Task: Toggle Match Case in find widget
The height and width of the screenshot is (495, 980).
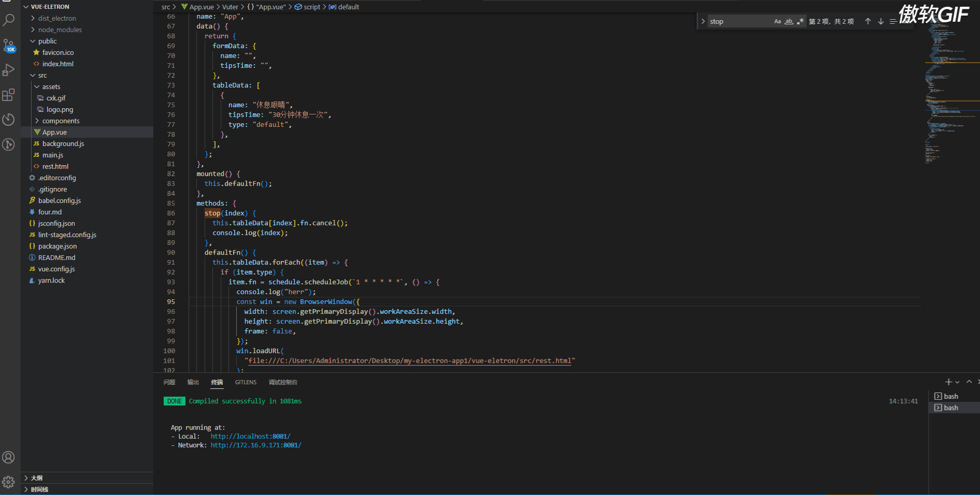Action: pos(777,21)
